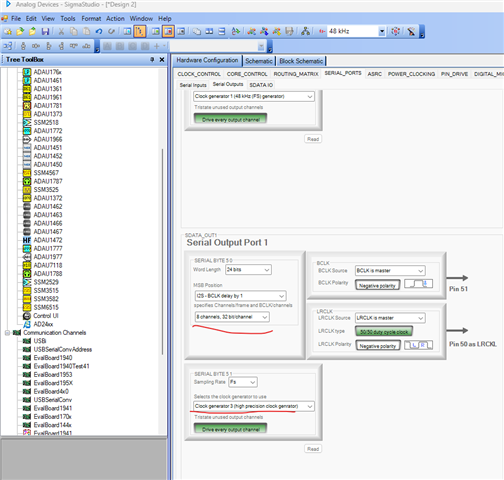Viewport: 504px width, 480px height.
Task: Open the LRCLK Source dropdown
Action: (x=390, y=318)
